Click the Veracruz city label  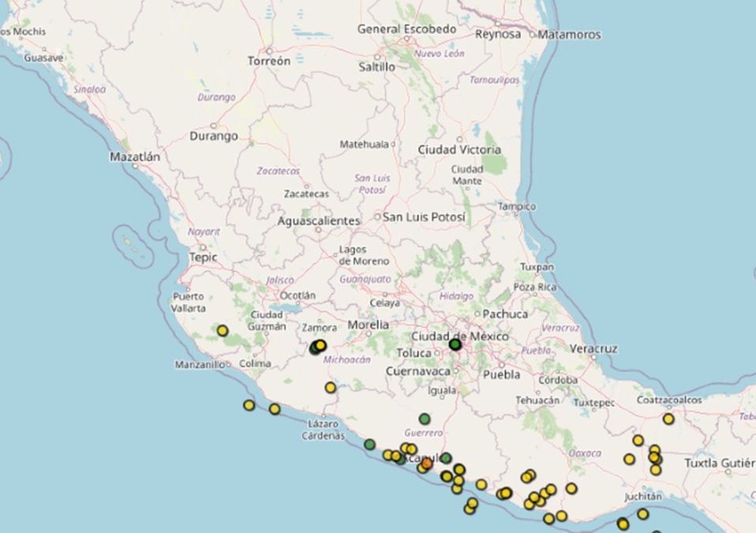tap(593, 348)
